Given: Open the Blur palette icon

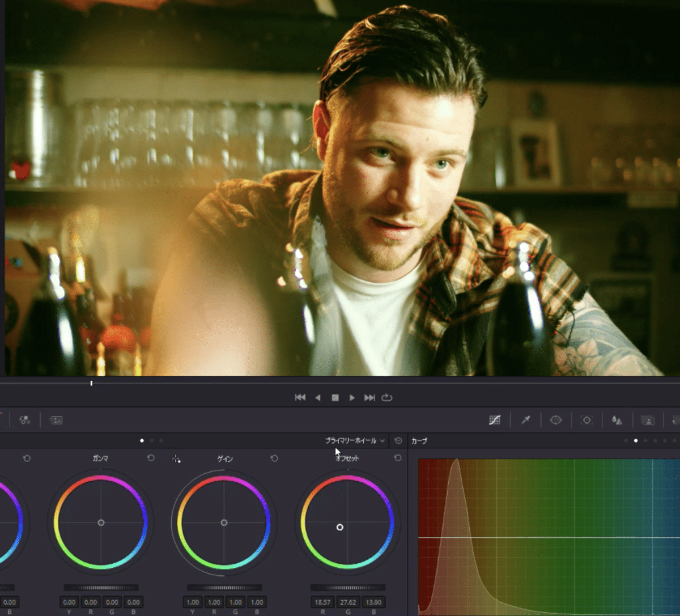Looking at the screenshot, I should (617, 420).
